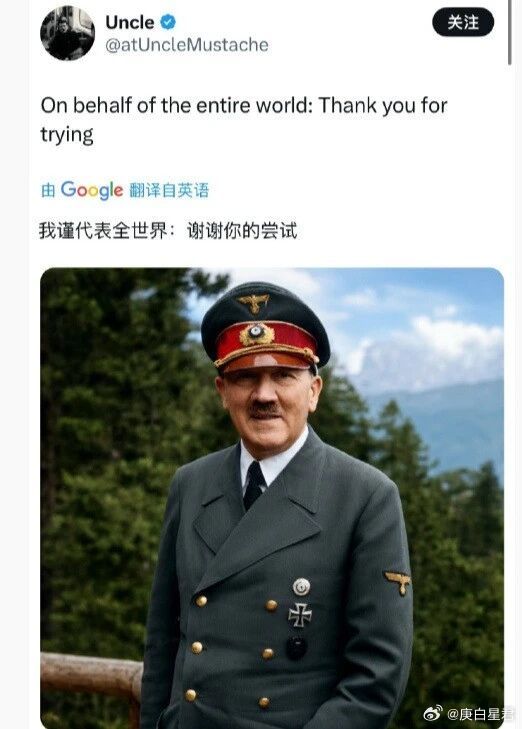Open the attached tweet photo
The width and height of the screenshot is (522, 729).
[272, 498]
